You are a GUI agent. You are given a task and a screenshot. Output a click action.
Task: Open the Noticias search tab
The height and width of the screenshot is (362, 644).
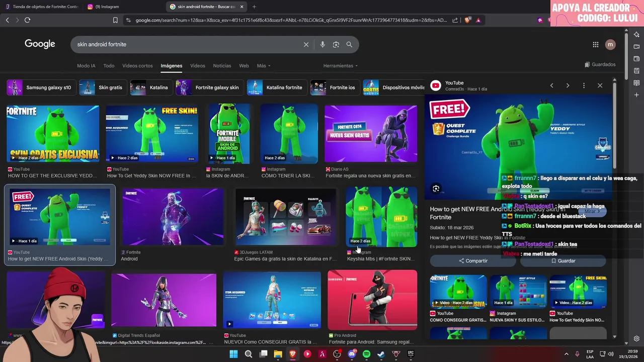[222, 66]
